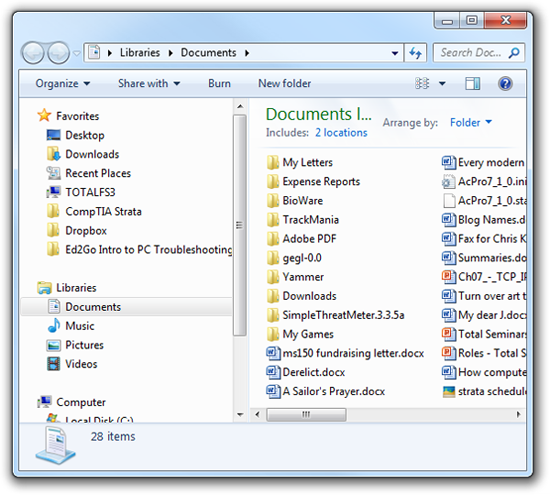Click Libraries in the address bar path
The height and width of the screenshot is (495, 550).
point(140,53)
